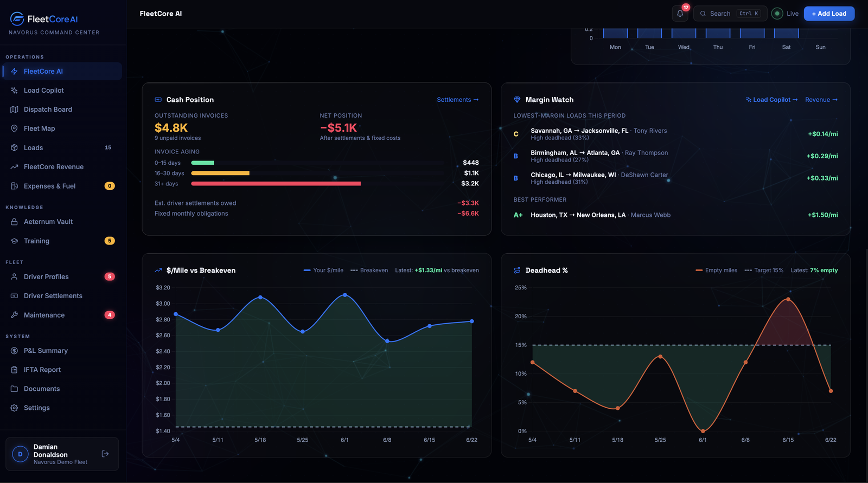
Task: Click the Latest 7% empty label
Action: point(814,270)
